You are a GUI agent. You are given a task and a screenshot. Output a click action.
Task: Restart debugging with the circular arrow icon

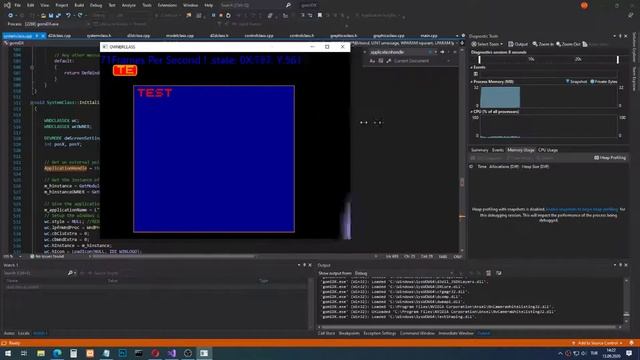pyautogui.click(x=228, y=16)
